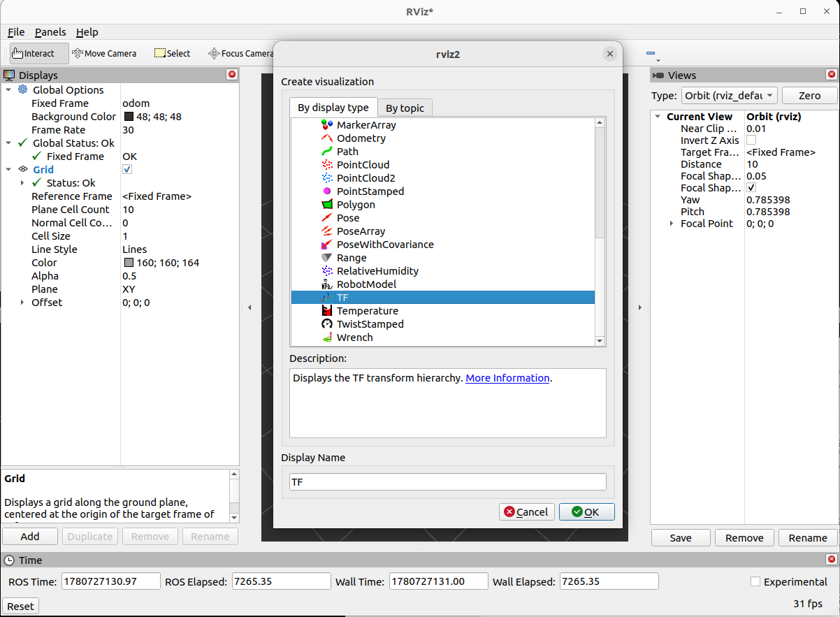Open the File menu
The width and height of the screenshot is (840, 617).
(16, 32)
